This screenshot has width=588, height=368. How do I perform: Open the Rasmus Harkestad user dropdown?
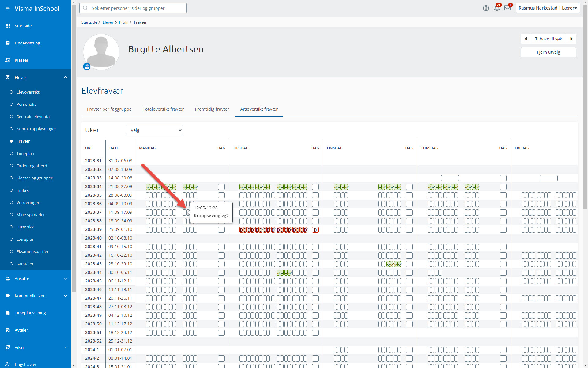click(x=548, y=8)
